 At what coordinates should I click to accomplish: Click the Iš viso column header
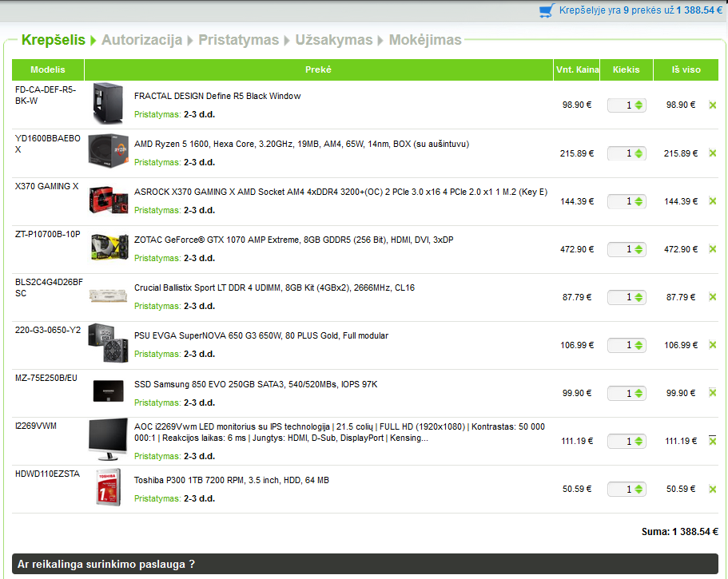[x=686, y=69]
